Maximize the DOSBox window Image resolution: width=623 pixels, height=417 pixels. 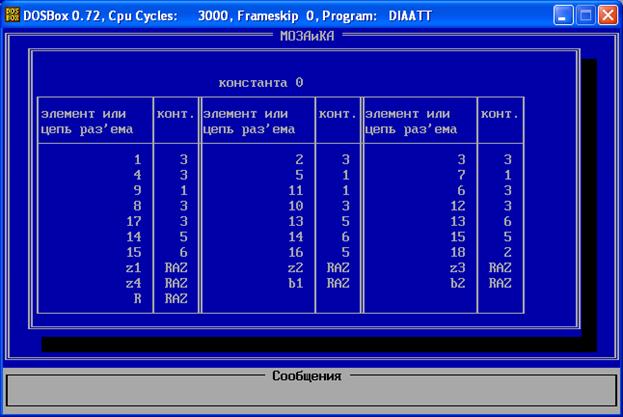(586, 14)
